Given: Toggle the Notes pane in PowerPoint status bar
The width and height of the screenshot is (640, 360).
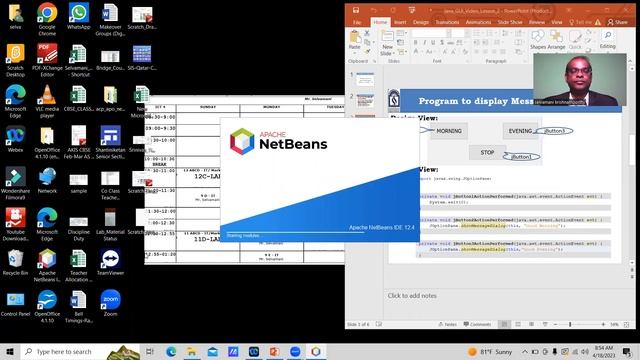Looking at the screenshot, I should pos(447,324).
